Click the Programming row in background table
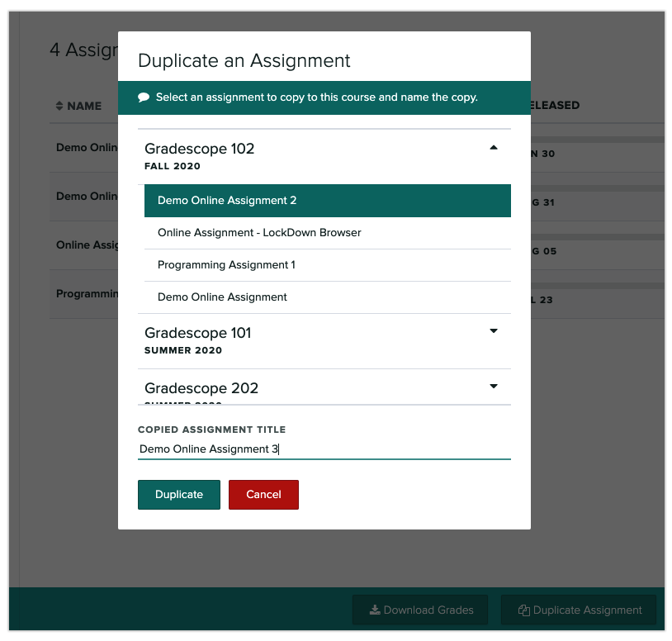The image size is (672, 641). coord(87,294)
